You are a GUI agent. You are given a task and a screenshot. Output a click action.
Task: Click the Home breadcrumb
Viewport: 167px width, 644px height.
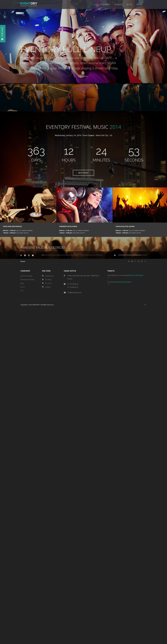pos(23,261)
